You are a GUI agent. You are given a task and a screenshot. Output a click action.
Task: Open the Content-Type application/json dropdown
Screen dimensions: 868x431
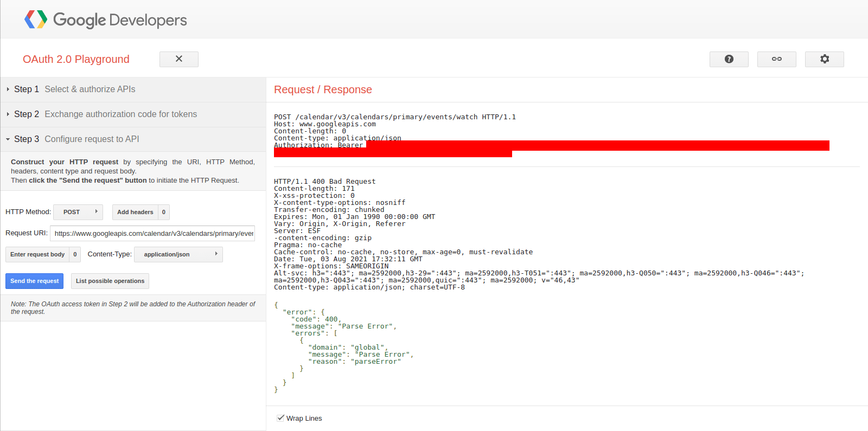[x=179, y=254]
